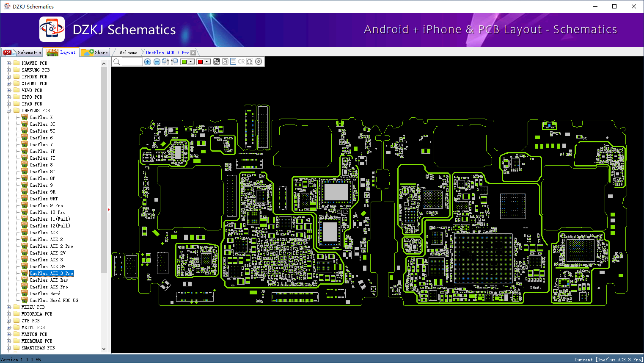The height and width of the screenshot is (363, 644).
Task: Select the MEITU PCB folder label
Action: click(x=33, y=327)
